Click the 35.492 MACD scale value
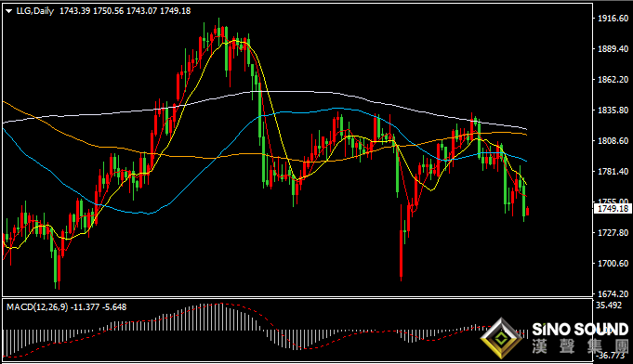The height and width of the screenshot is (364, 633). tap(609, 305)
